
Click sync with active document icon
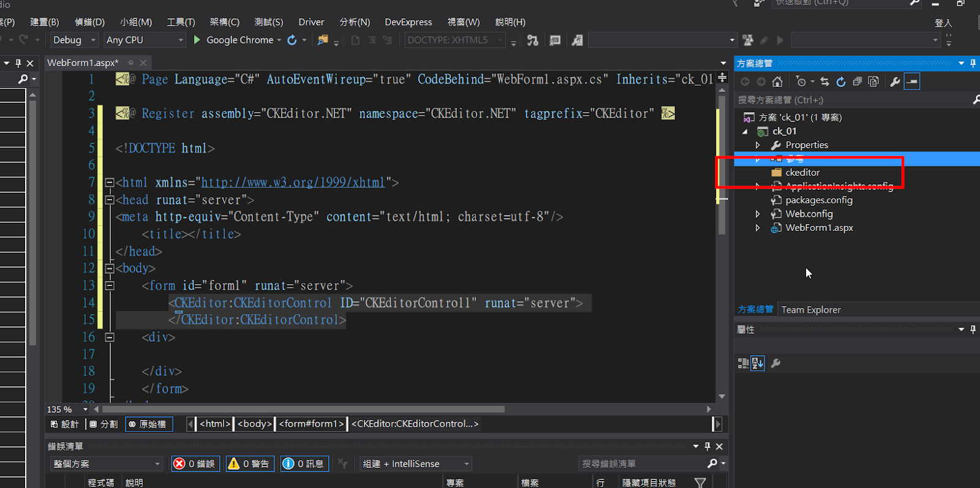(825, 81)
